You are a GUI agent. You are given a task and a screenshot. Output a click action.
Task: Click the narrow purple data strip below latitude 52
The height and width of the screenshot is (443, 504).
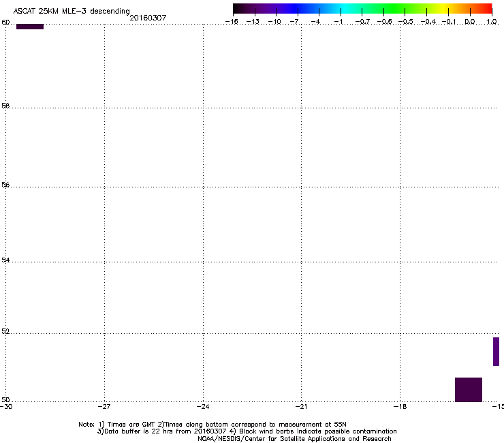click(x=496, y=352)
